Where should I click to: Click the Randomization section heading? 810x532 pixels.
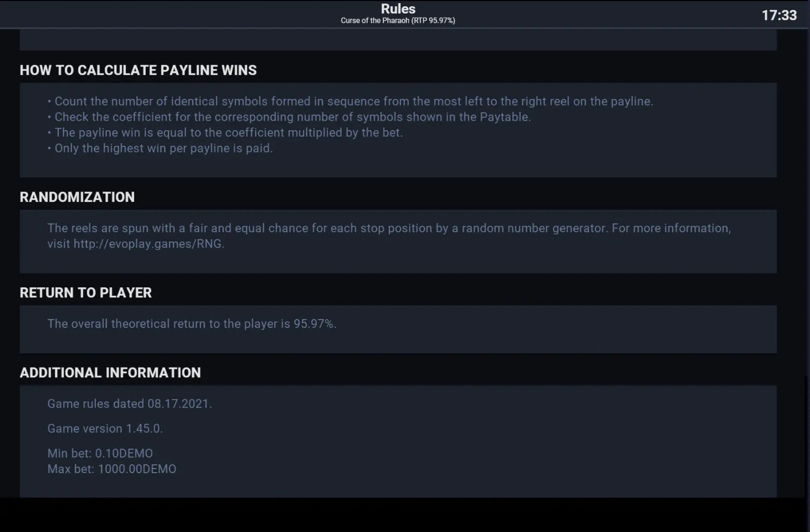click(77, 197)
